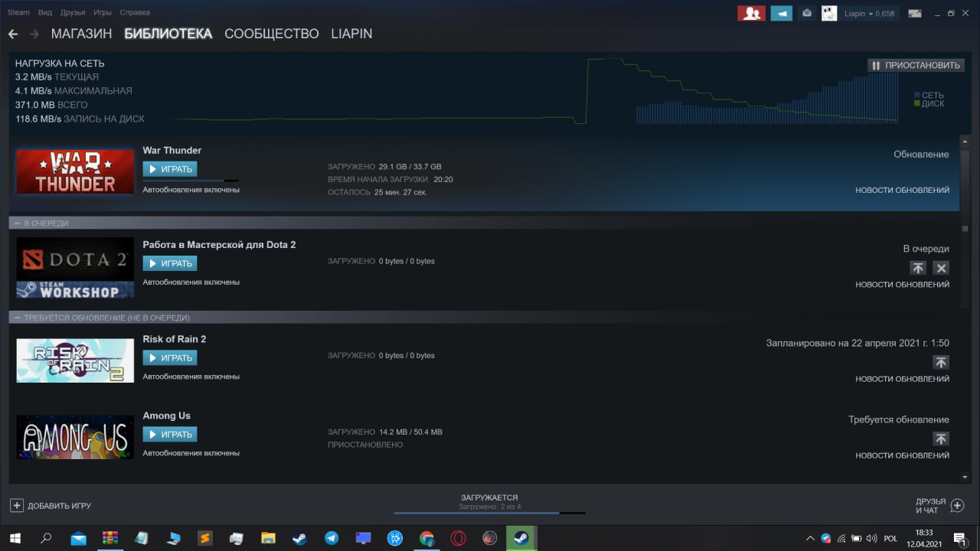Add Risk of Rain 2 to queue arrow
This screenshot has height=551, width=980.
(941, 362)
